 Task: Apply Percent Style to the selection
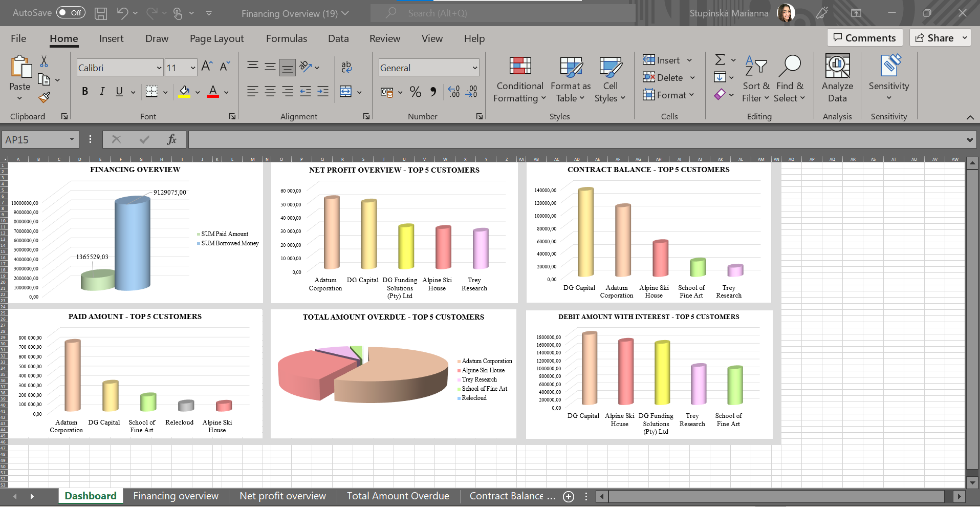point(415,92)
